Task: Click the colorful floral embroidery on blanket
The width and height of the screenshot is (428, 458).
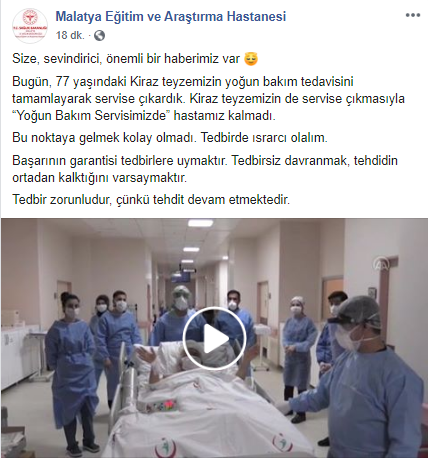Action: coord(161,406)
